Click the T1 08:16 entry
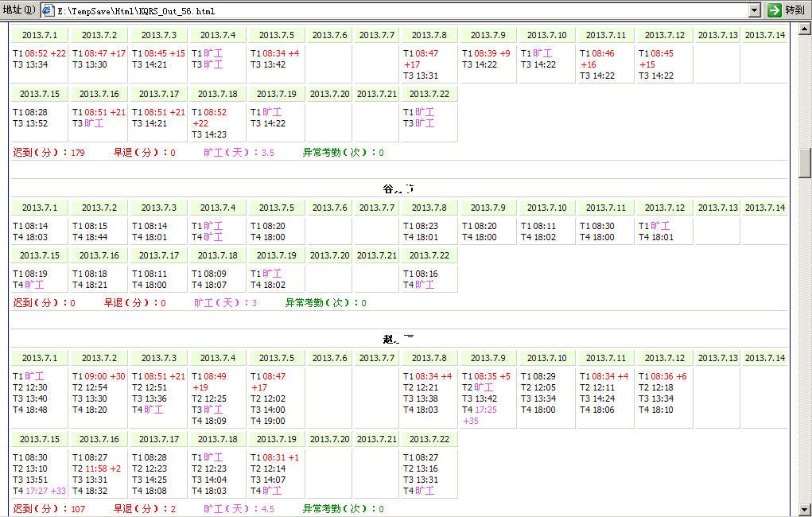 click(421, 274)
